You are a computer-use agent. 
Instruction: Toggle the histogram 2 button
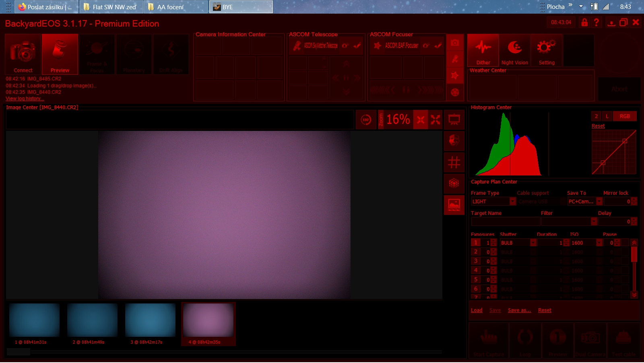pos(597,116)
